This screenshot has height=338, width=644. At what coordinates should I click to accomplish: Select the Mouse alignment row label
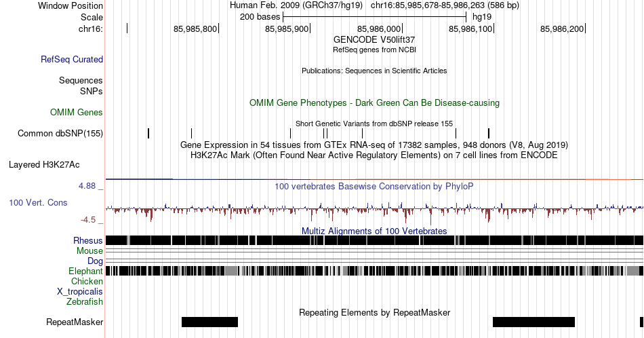(x=89, y=250)
